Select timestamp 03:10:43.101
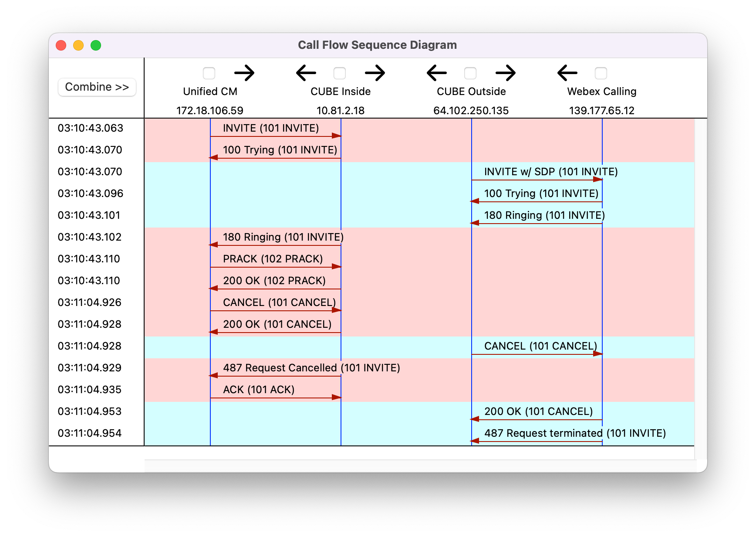756x537 pixels. point(89,215)
